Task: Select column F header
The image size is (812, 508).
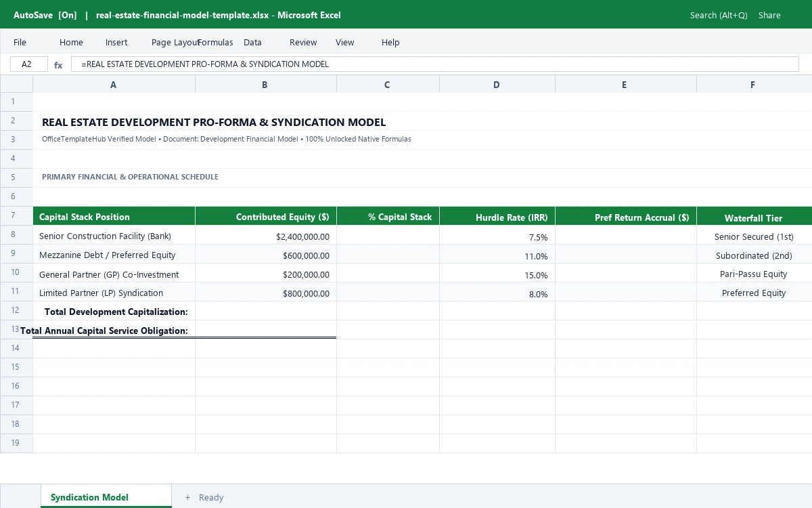Action: coord(754,85)
